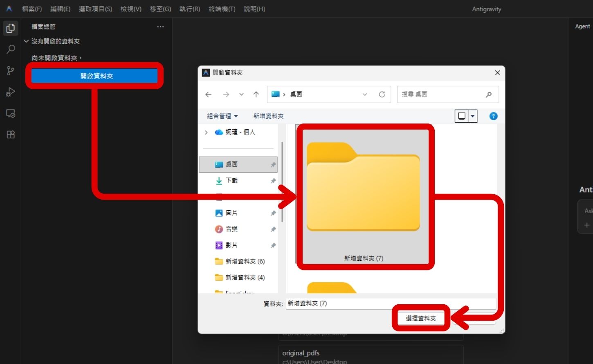Open the Source Control icon
Screen dimensions: 593x364
(x=10, y=70)
